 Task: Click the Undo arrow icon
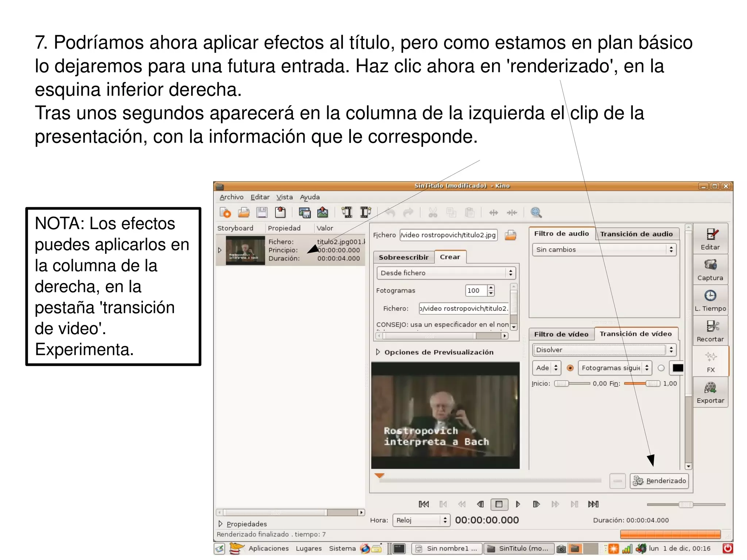[390, 212]
